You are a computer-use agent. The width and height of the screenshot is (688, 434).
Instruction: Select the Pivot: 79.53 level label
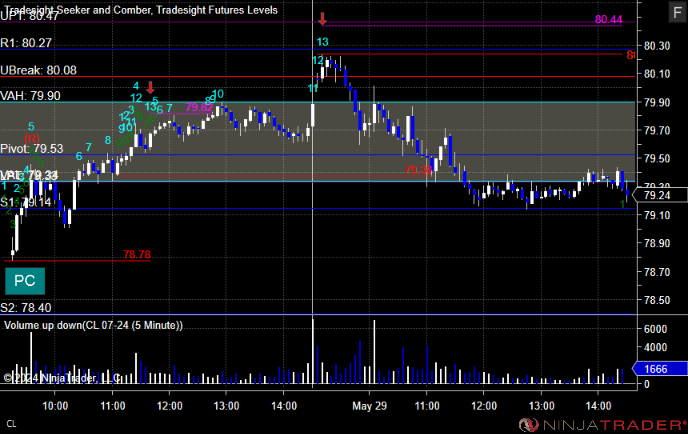(x=32, y=148)
